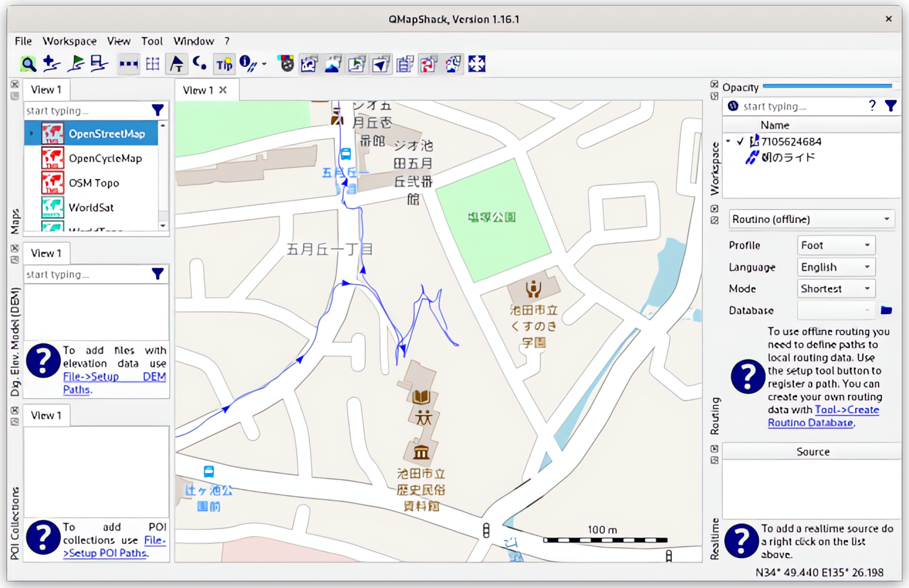909x588 pixels.
Task: Open the Routino (offline) router dropdown
Action: tap(812, 219)
